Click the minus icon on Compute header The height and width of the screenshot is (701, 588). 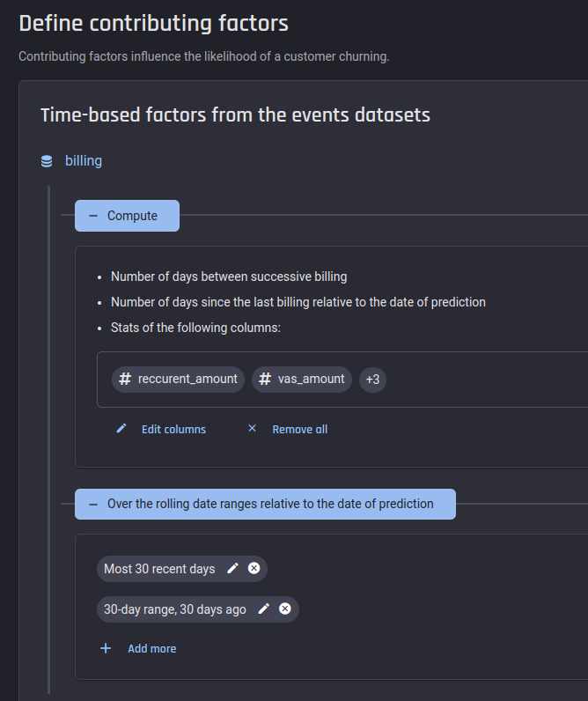pyautogui.click(x=93, y=216)
